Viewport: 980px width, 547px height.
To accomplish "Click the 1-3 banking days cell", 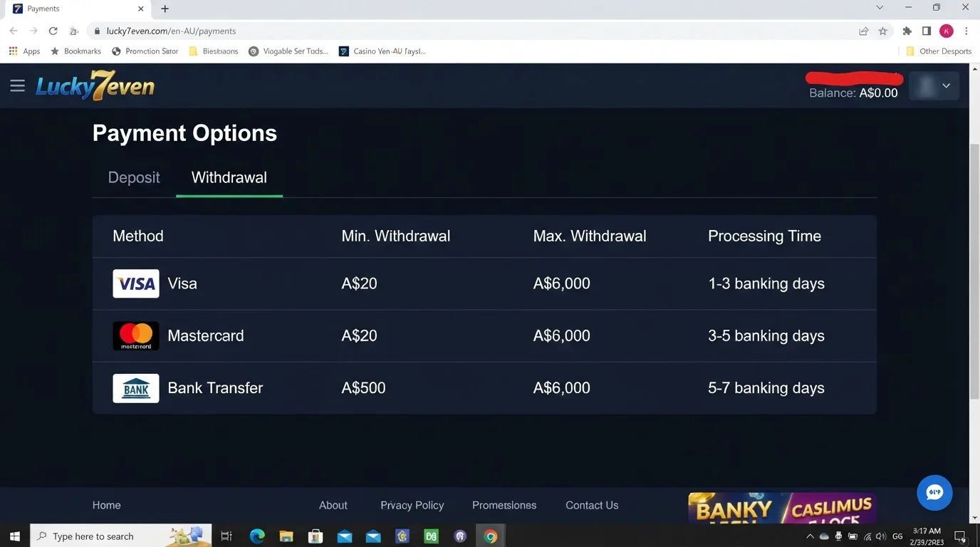I will pos(766,283).
